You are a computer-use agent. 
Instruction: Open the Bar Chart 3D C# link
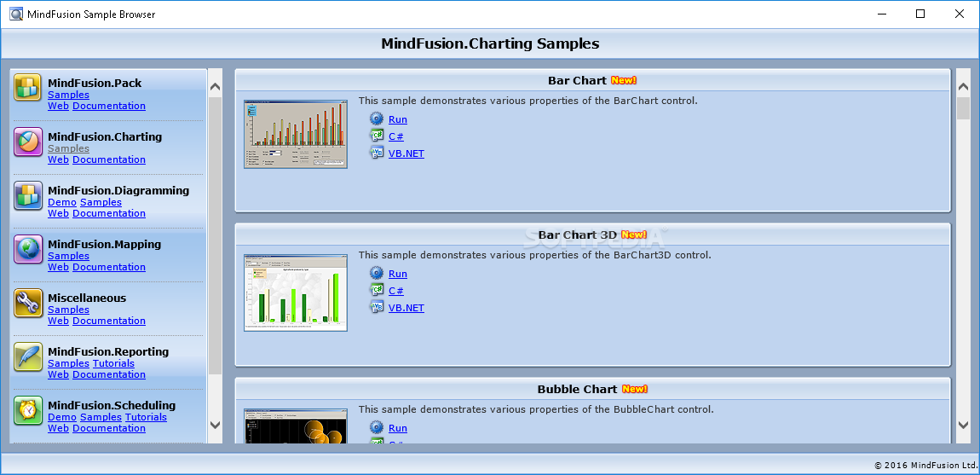(x=395, y=291)
